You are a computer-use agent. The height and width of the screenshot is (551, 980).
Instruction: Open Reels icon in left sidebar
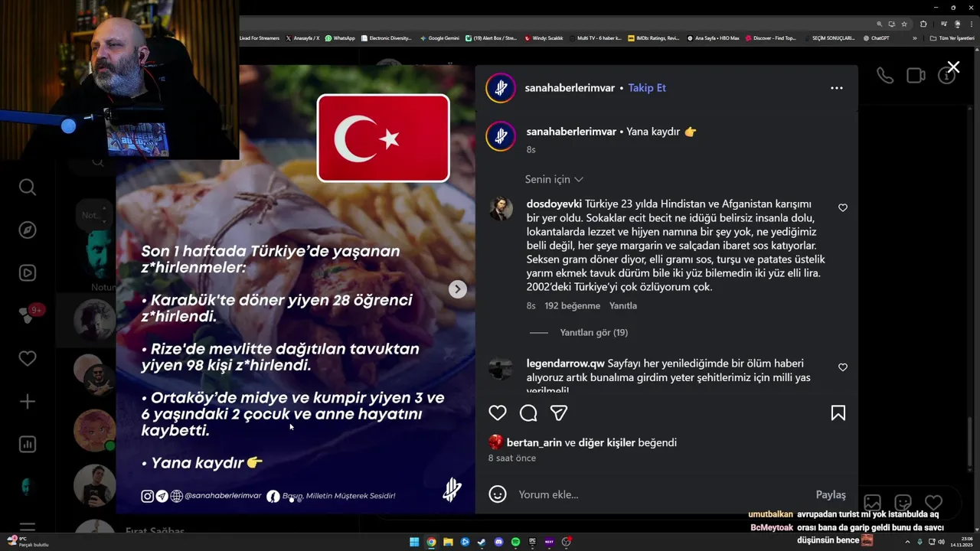tap(28, 272)
